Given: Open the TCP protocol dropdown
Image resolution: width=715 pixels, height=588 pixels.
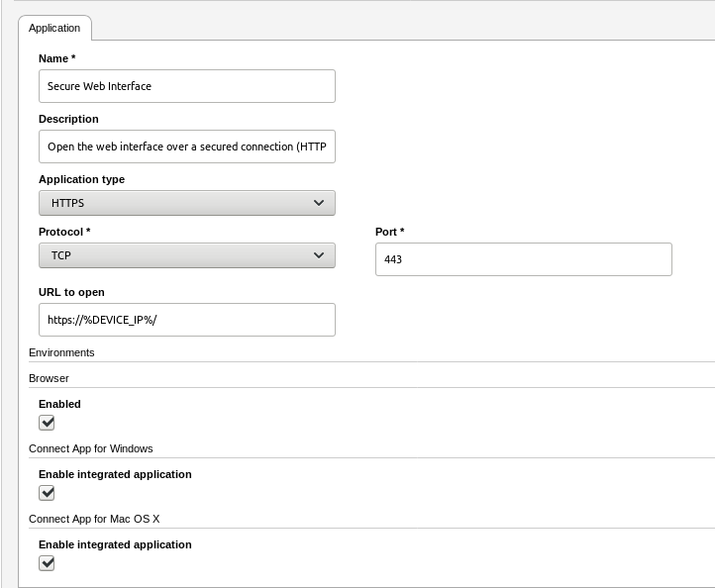Looking at the screenshot, I should coord(186,255).
